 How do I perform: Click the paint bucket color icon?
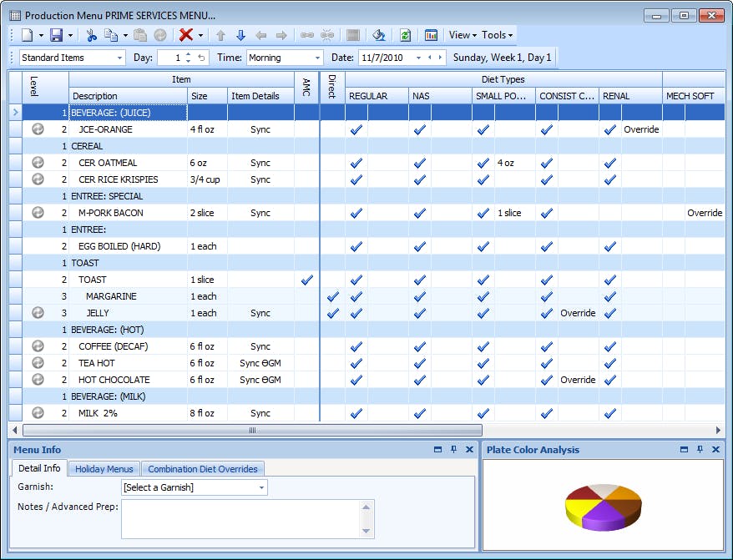coord(379,35)
